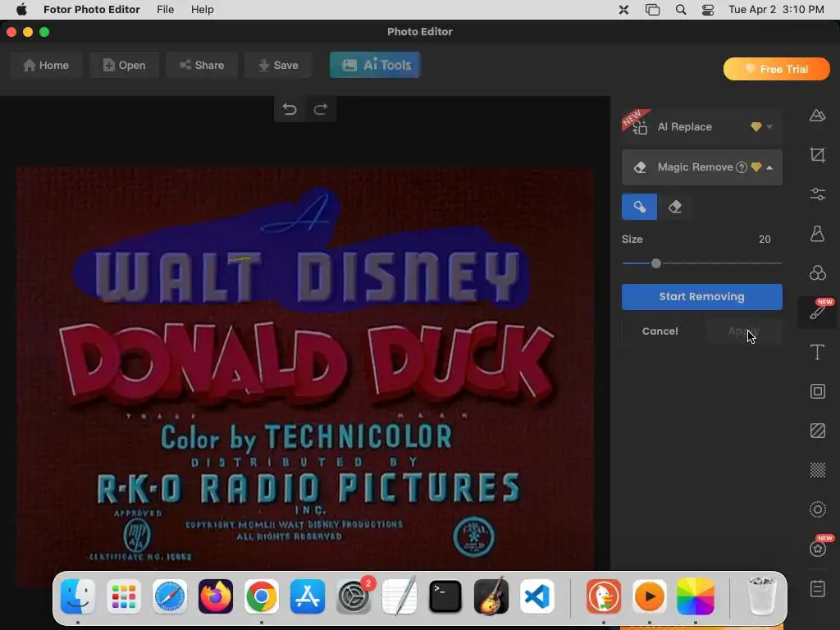Viewport: 840px width, 630px height.
Task: Collapse the Magic Remove panel arrow
Action: tap(769, 167)
